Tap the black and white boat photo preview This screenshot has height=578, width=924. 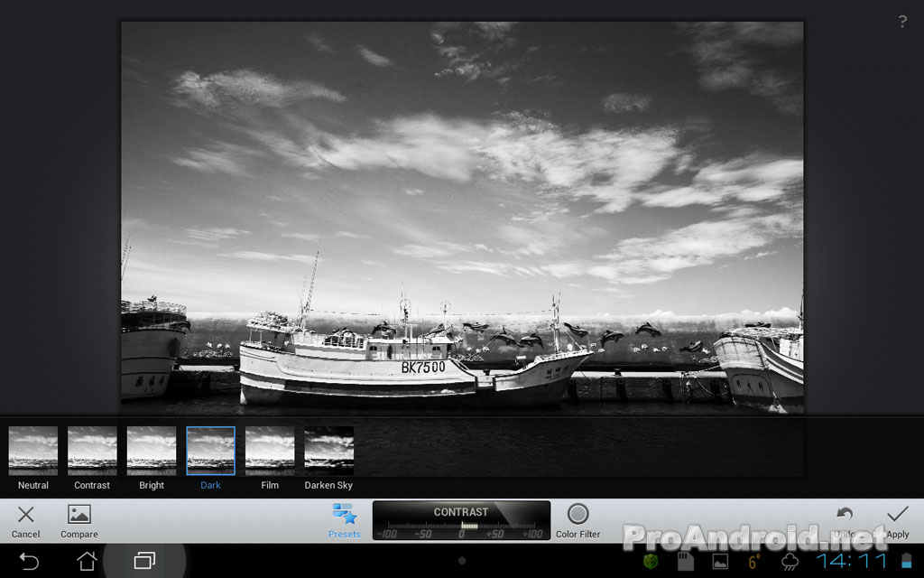[x=462, y=217]
